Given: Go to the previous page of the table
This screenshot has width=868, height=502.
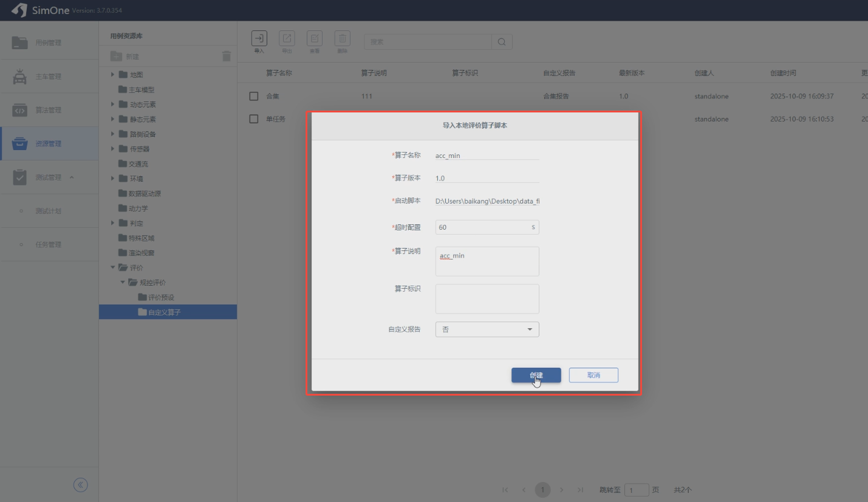Looking at the screenshot, I should click(524, 490).
